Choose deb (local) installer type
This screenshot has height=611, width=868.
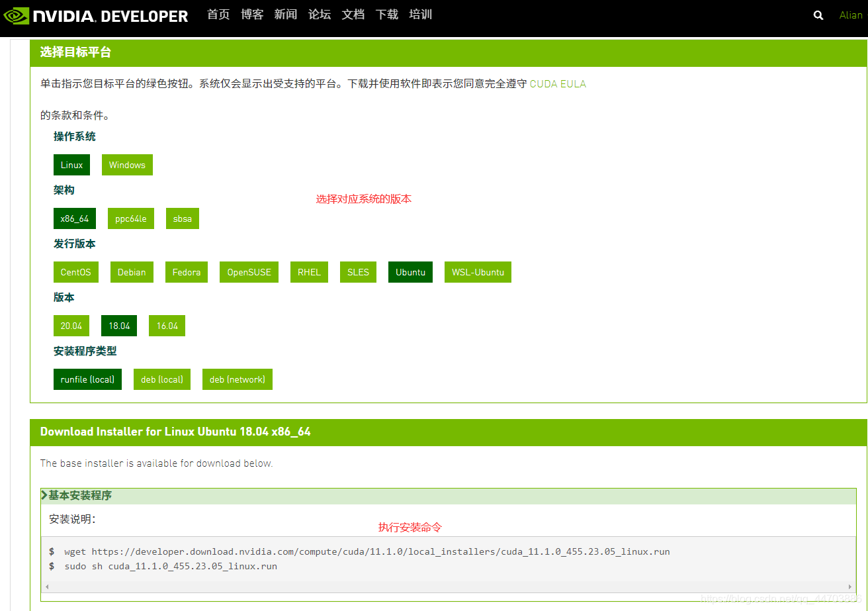[x=162, y=379]
